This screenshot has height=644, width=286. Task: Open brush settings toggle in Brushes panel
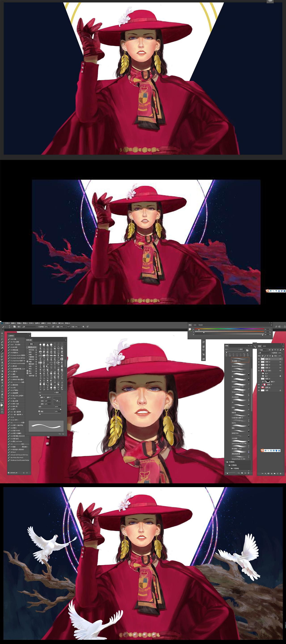pyautogui.click(x=247, y=350)
